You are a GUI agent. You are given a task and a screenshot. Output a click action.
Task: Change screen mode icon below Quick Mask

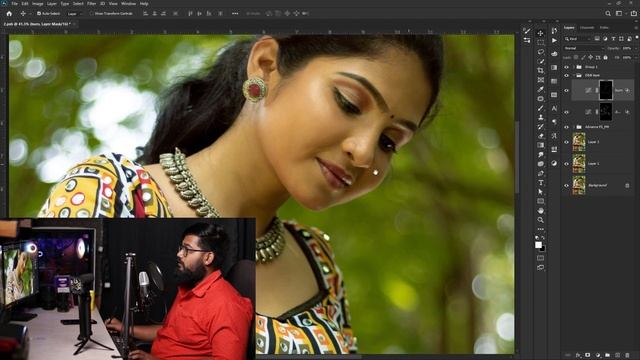[540, 268]
